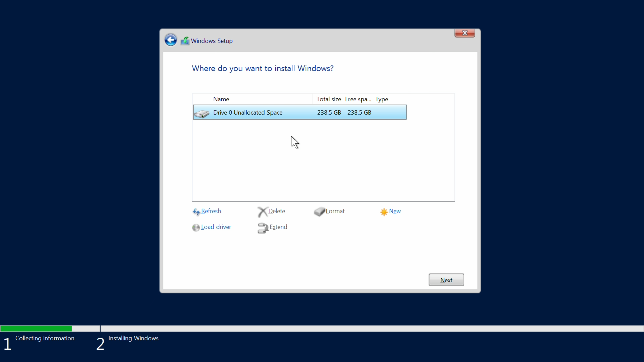
Task: Click the Windows Setup title icon
Action: pos(185,41)
